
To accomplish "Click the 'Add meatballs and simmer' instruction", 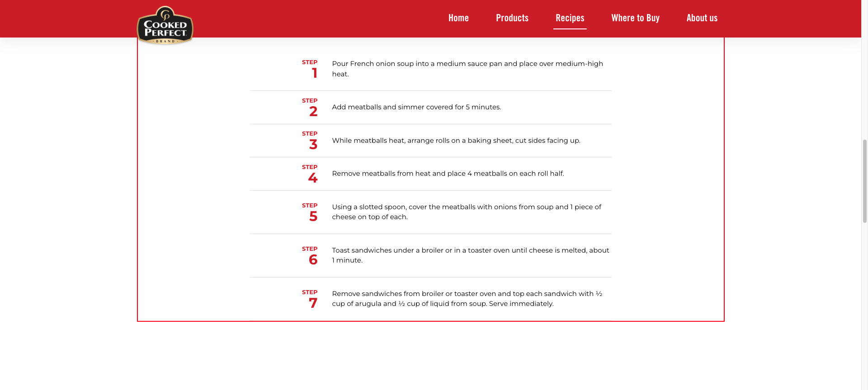I will [416, 107].
